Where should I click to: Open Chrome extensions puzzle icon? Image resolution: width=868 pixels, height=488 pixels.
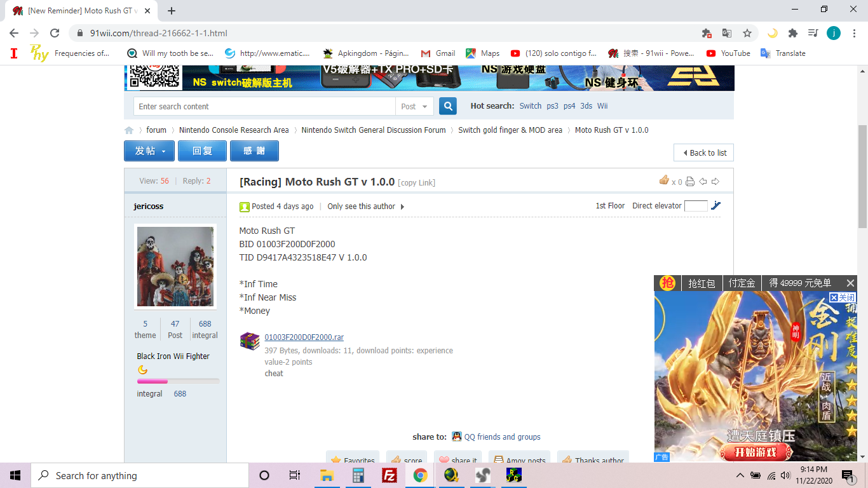tap(793, 33)
